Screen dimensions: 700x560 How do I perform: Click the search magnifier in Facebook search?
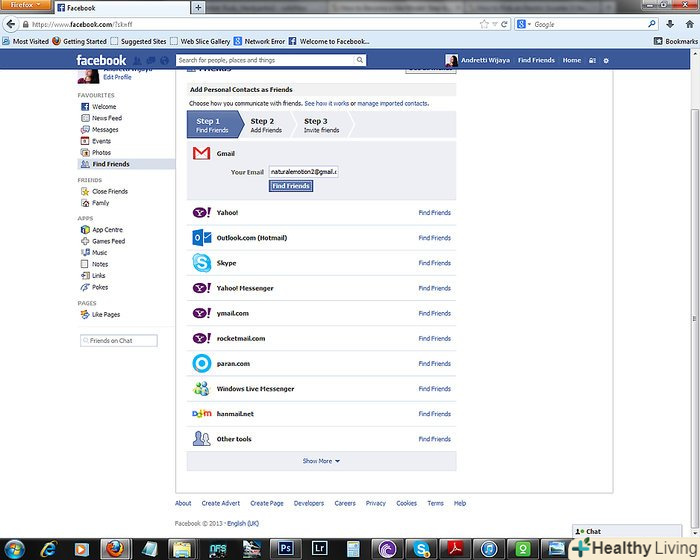[x=359, y=60]
